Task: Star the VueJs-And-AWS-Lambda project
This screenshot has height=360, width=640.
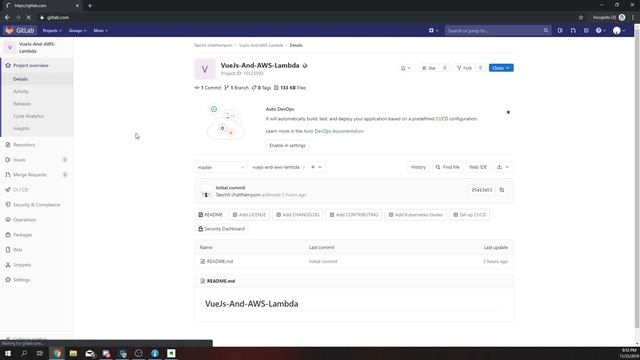Action: (x=429, y=68)
